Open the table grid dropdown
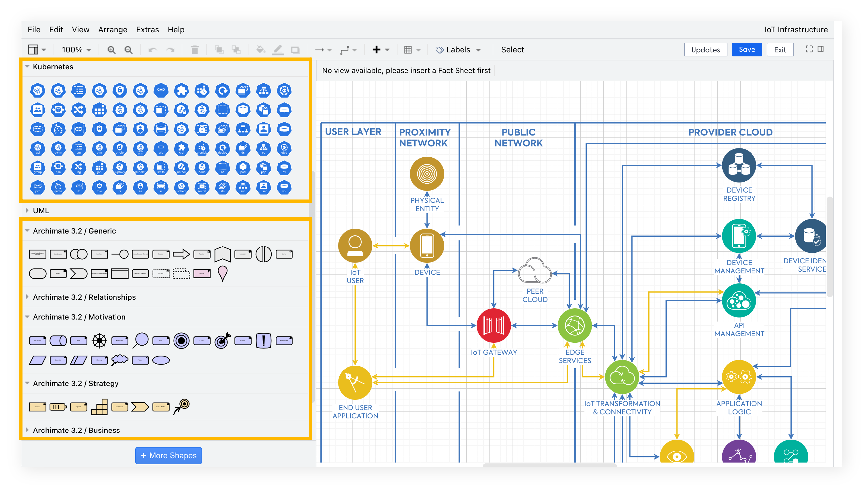This screenshot has width=868, height=493. click(412, 50)
